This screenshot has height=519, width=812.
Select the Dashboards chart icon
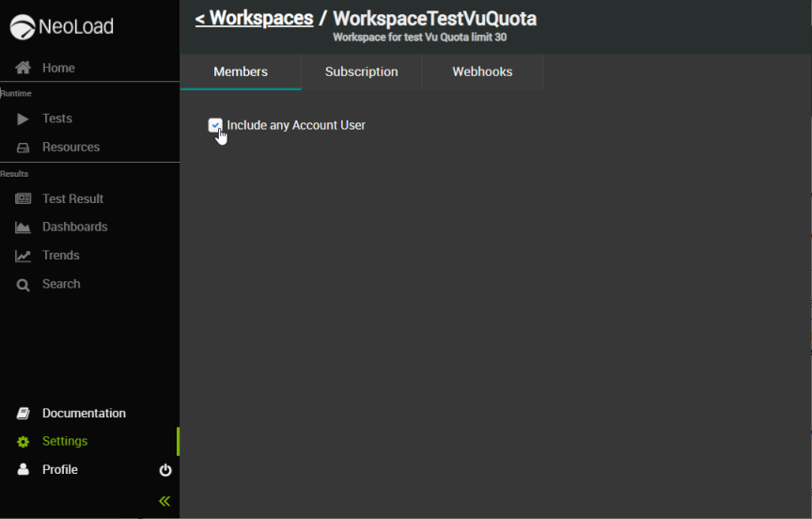tap(23, 228)
